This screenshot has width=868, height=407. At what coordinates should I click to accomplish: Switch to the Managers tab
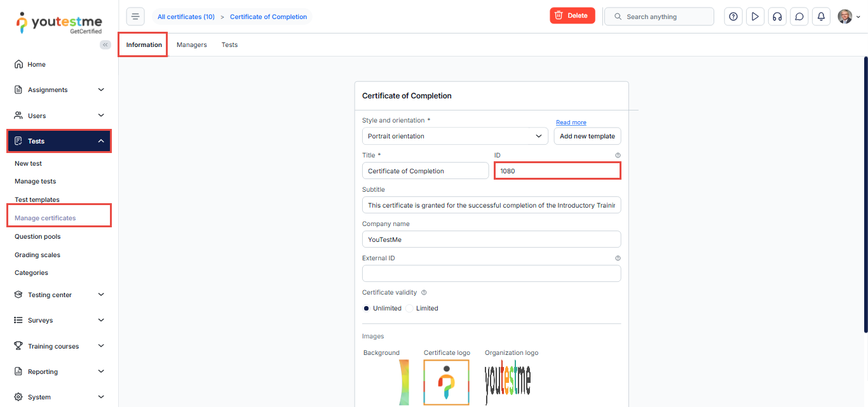[x=191, y=45]
